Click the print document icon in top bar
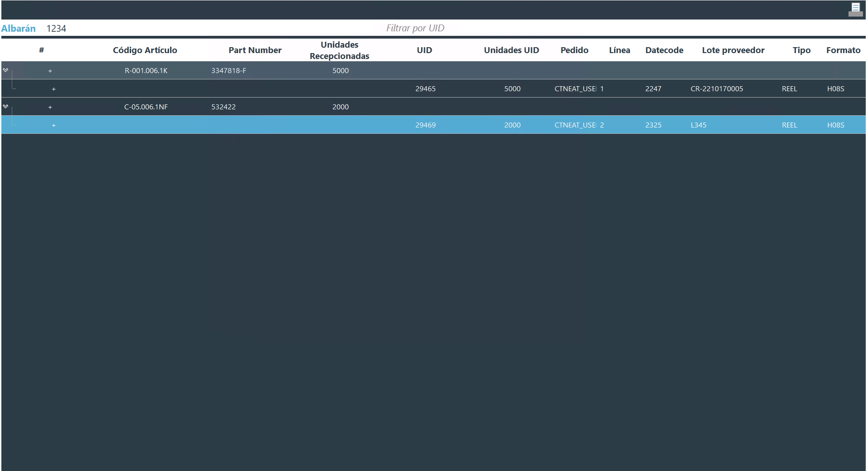 tap(855, 9)
